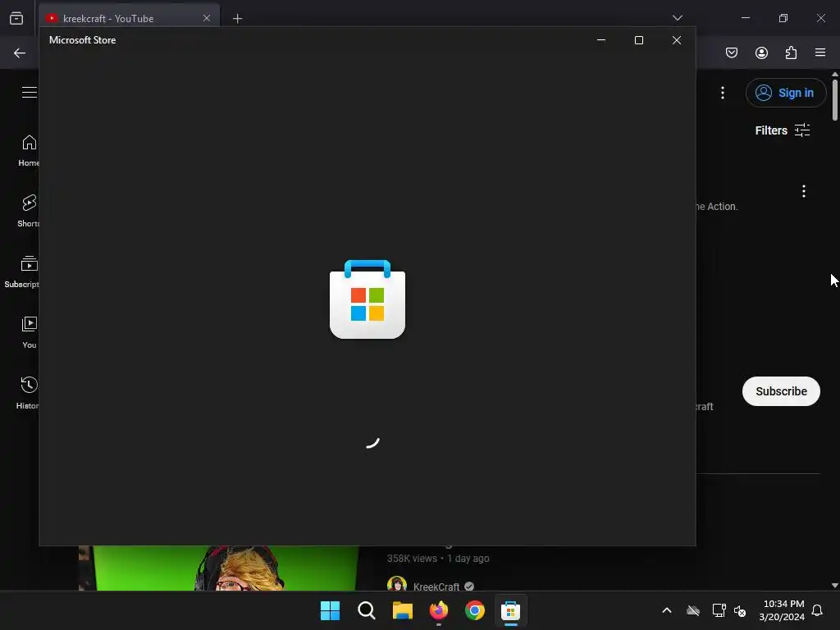Open Windows taskbar Search
This screenshot has width=840, height=630.
[367, 610]
